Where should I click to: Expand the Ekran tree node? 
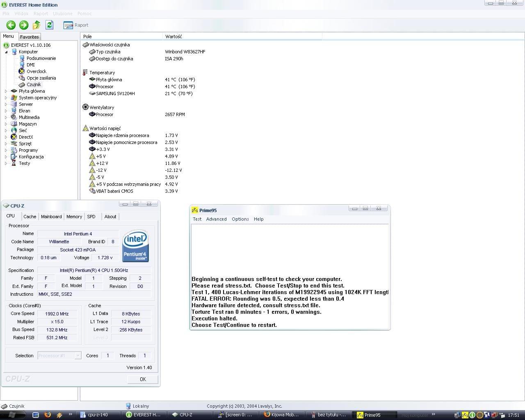coord(6,111)
